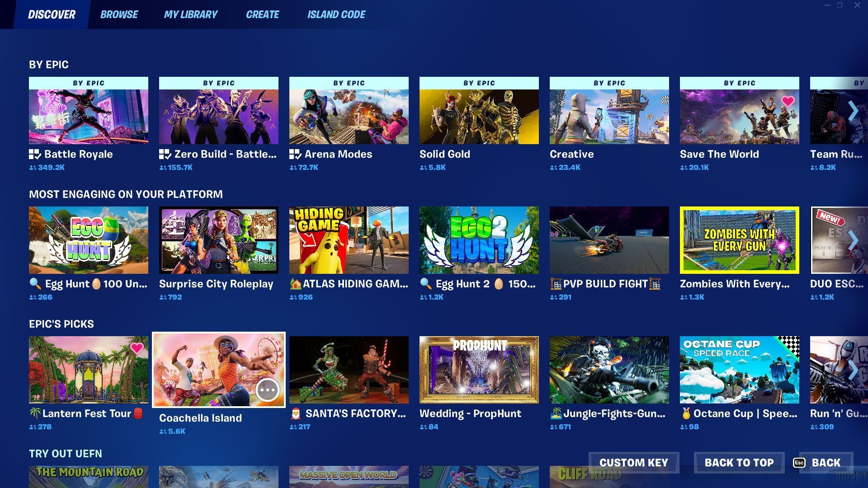Open the Octane Cup Speed Race island tile
Viewport: 868px width, 488px height.
point(739,370)
